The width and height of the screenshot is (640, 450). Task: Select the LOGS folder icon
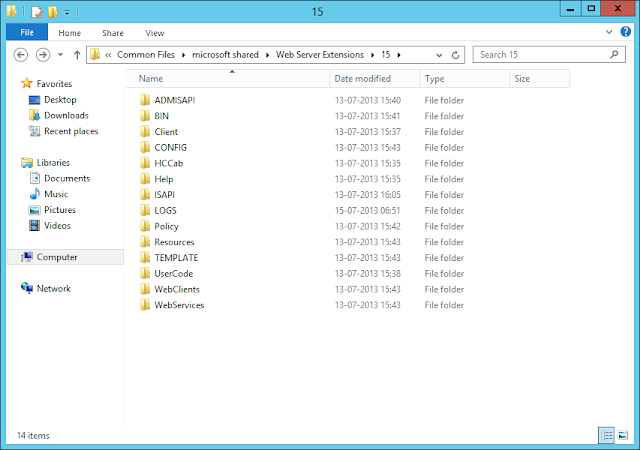pos(145,210)
